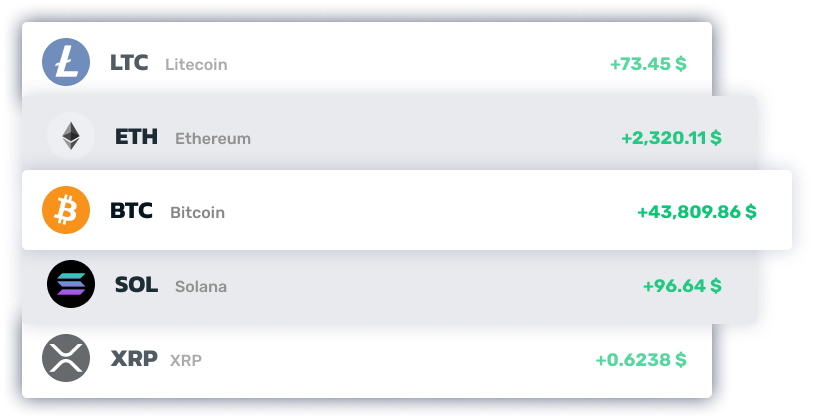Viewport: 814px width, 420px height.
Task: Click the Ethereum diamond icon
Action: click(71, 137)
